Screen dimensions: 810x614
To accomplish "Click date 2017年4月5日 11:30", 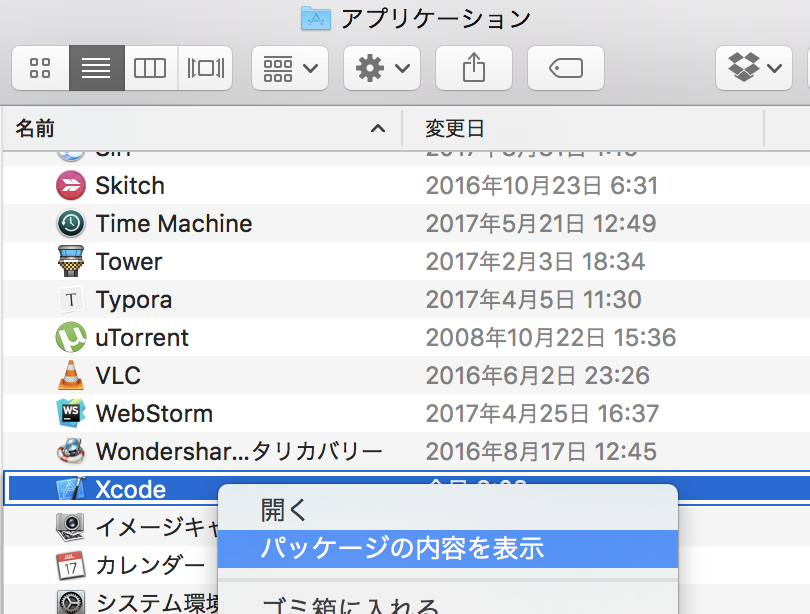I will [534, 300].
